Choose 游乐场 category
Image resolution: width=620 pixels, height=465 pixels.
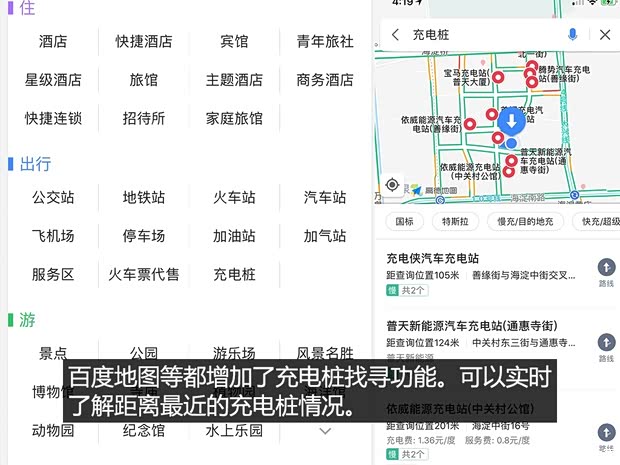(234, 353)
